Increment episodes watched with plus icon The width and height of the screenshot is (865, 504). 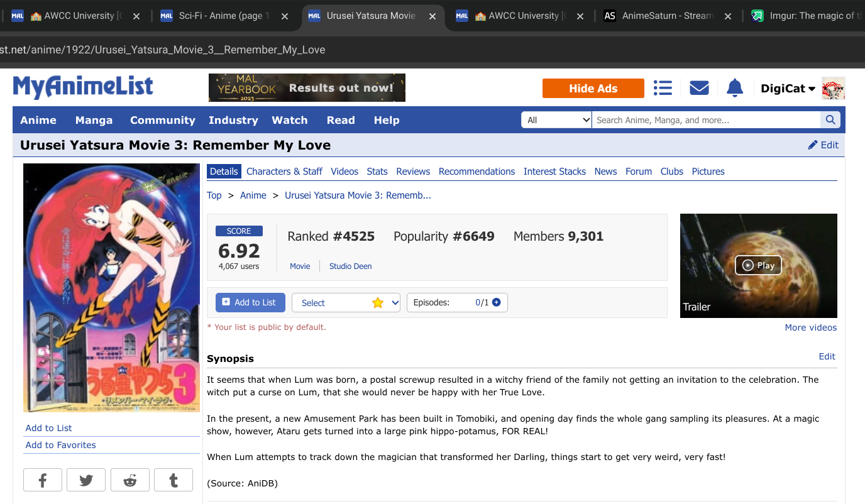pyautogui.click(x=497, y=302)
